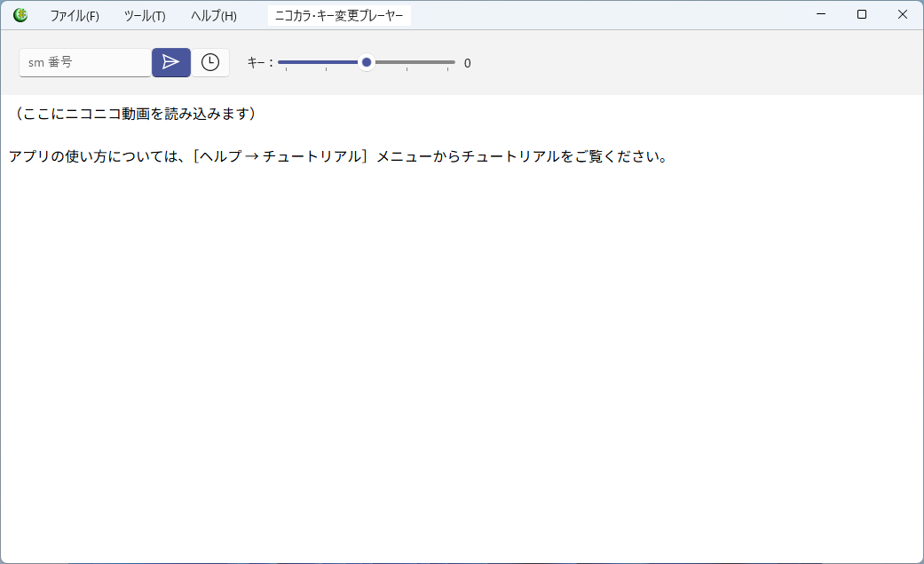Open the ヘルプ(H) menu
This screenshot has width=924, height=564.
click(214, 16)
